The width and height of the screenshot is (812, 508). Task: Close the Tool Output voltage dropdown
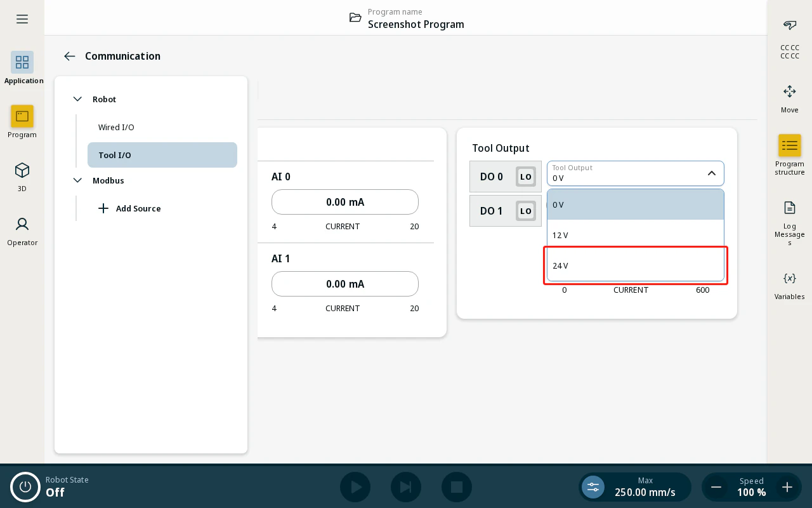click(x=712, y=173)
